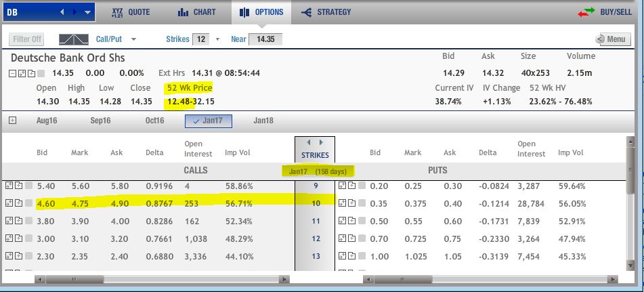Click the Near price field showing 14.35
The height and width of the screenshot is (292, 644).
point(265,39)
